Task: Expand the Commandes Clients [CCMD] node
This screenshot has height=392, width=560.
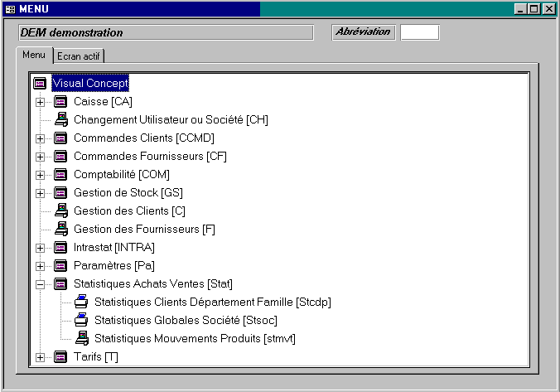Action: tap(40, 138)
